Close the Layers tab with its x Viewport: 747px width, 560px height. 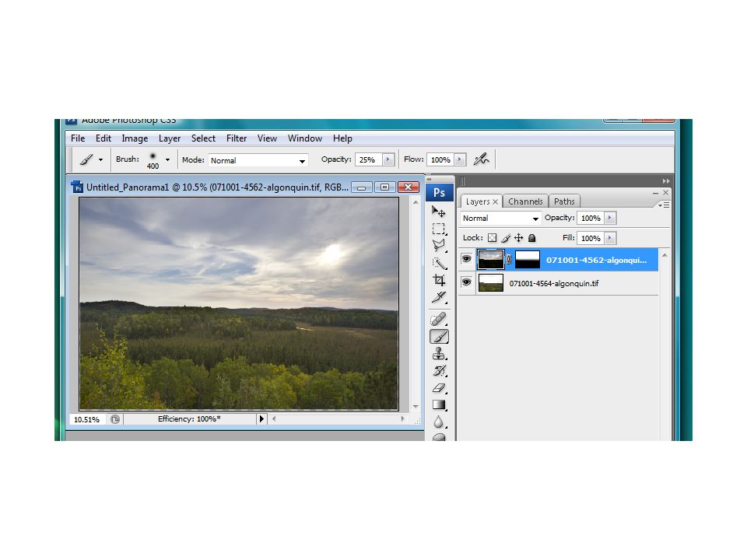(496, 202)
